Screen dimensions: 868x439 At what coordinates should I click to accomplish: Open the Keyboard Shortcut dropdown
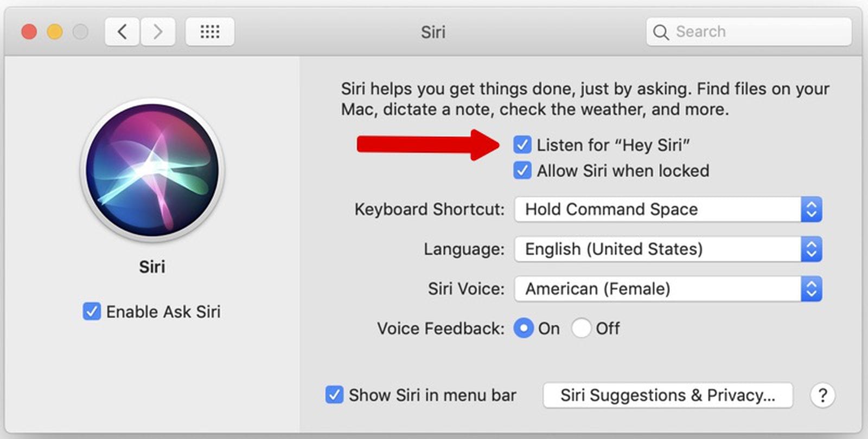click(x=811, y=209)
